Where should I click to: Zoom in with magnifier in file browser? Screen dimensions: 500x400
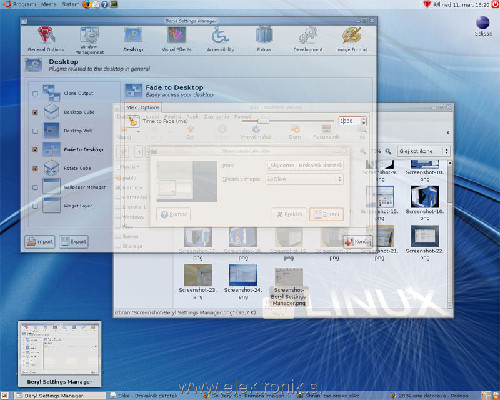[388, 151]
